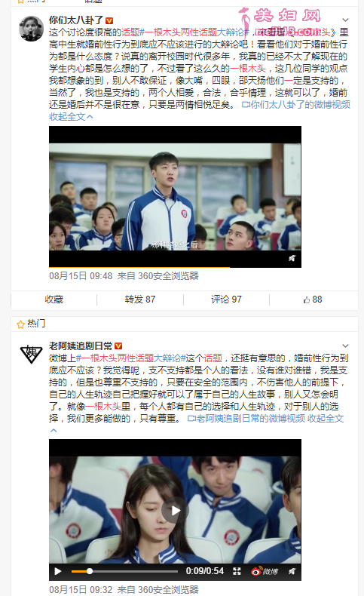Select 转发 87 on the first post
This screenshot has height=596, width=364.
pyautogui.click(x=140, y=300)
